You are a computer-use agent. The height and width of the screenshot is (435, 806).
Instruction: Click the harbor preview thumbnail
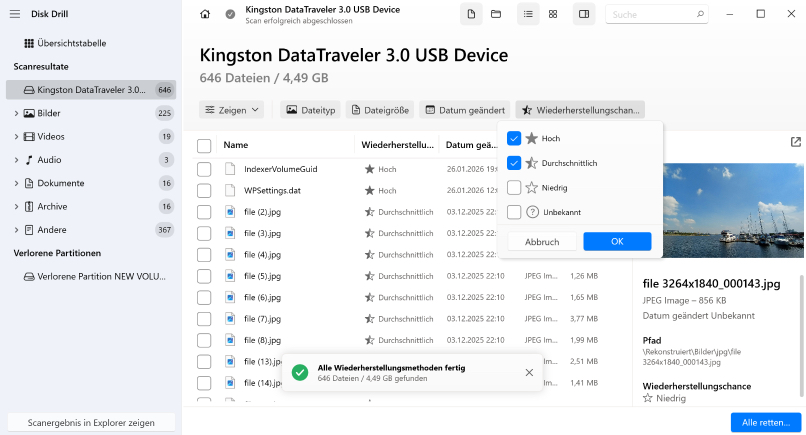point(734,210)
